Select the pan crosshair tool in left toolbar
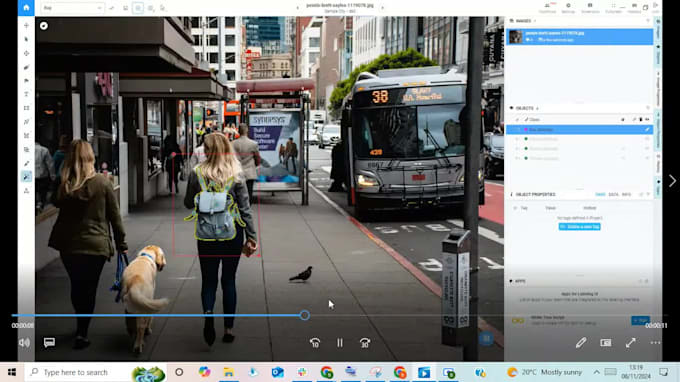Image resolution: width=680 pixels, height=382 pixels. 26,26
